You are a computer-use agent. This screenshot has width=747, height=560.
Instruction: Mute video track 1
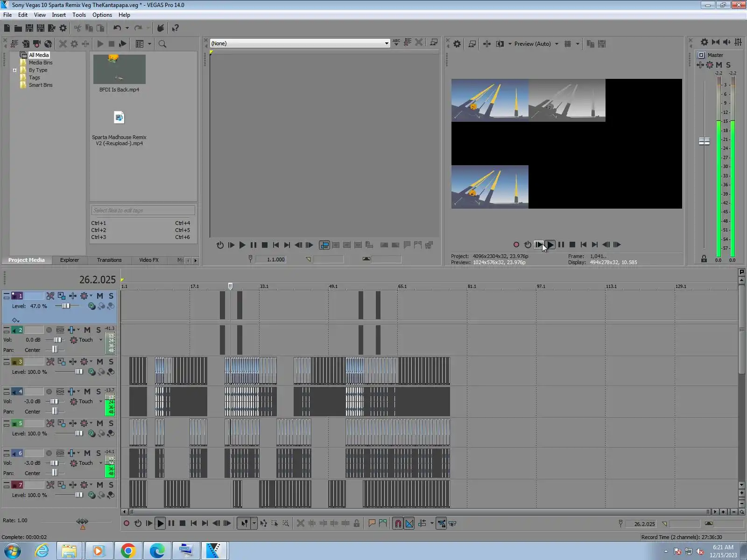[100, 296]
